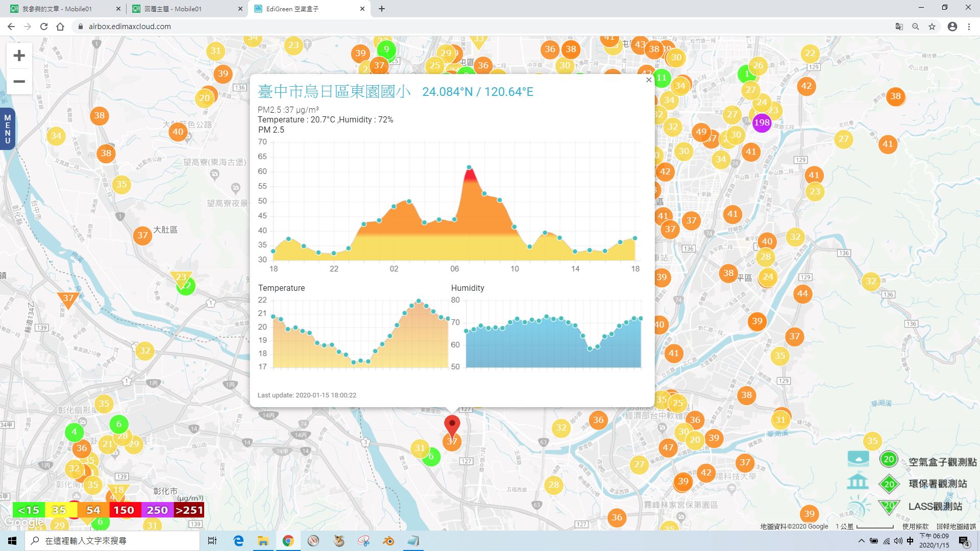The width and height of the screenshot is (980, 551).
Task: Click the purple 198 station marker
Action: pos(762,122)
